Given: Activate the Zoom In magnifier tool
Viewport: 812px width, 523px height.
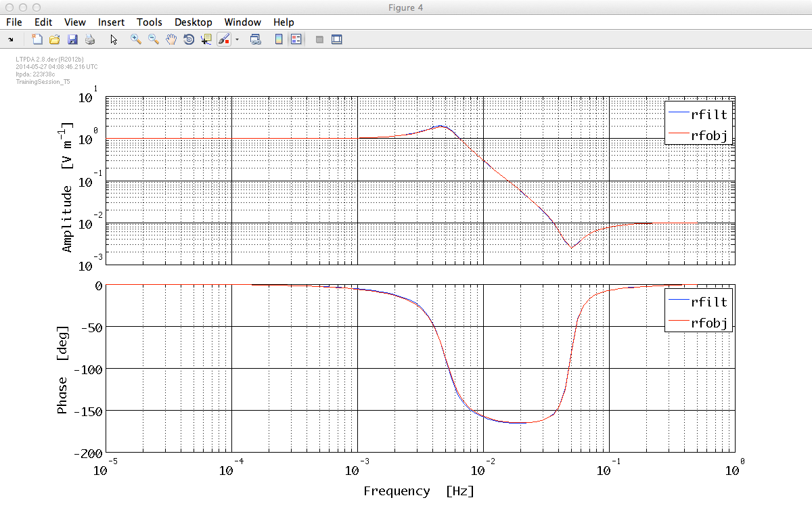Looking at the screenshot, I should pyautogui.click(x=136, y=39).
